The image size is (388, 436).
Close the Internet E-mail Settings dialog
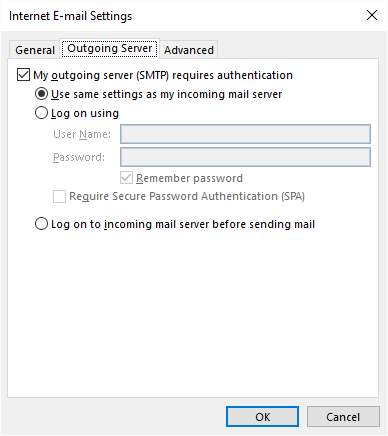(x=372, y=15)
